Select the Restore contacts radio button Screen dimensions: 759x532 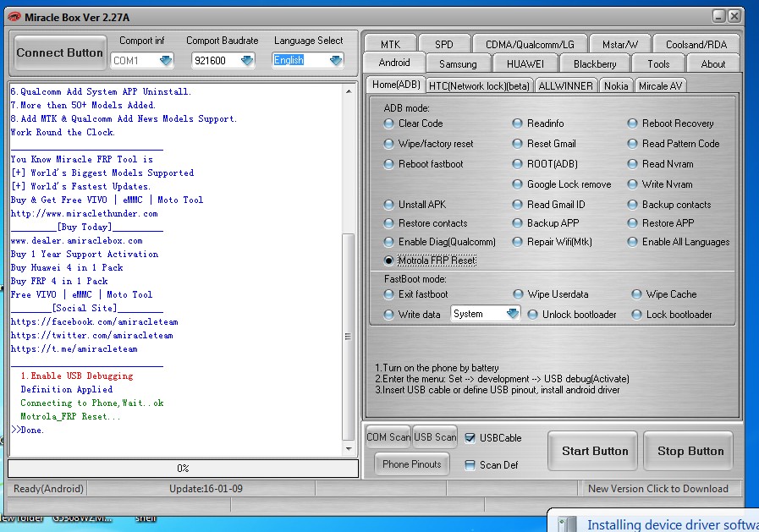point(388,223)
